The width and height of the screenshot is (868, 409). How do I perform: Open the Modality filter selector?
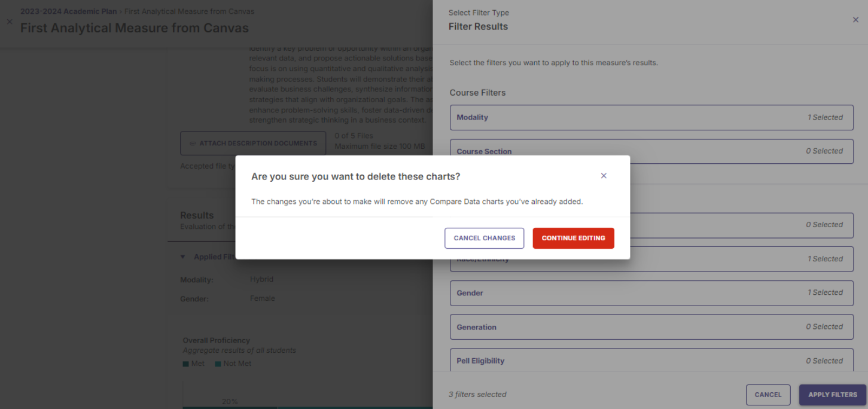pyautogui.click(x=651, y=117)
